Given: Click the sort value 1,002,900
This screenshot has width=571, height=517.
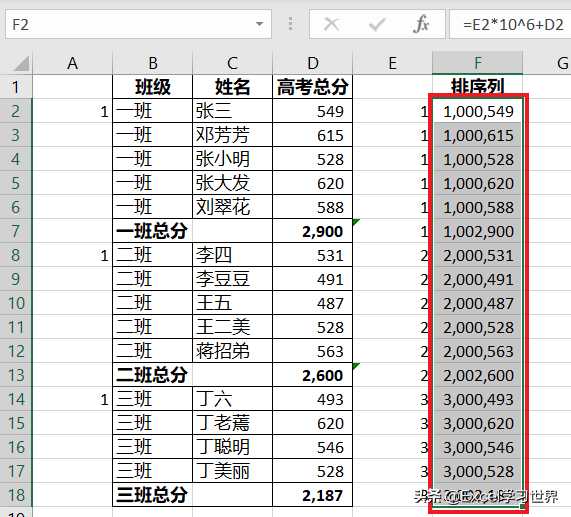Looking at the screenshot, I should pos(477,231).
